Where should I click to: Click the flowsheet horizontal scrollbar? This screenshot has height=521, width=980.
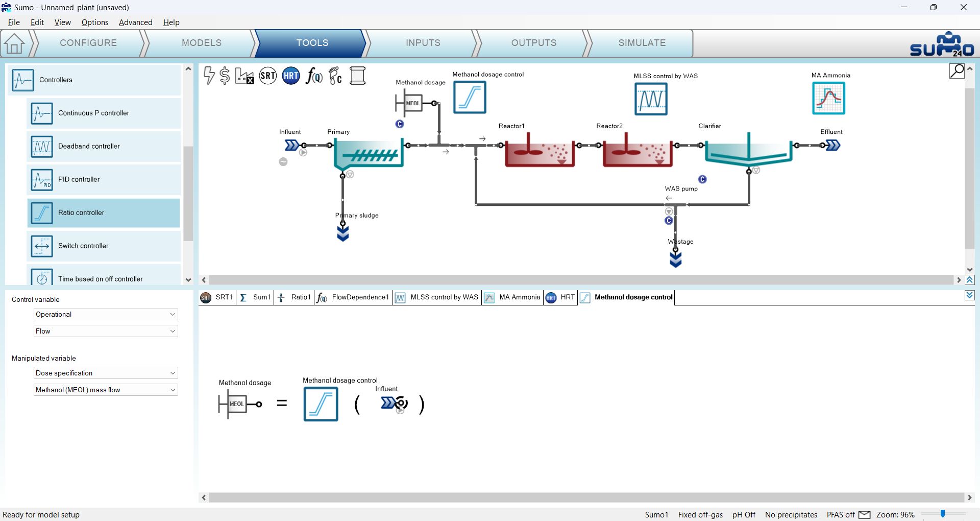pyautogui.click(x=581, y=280)
